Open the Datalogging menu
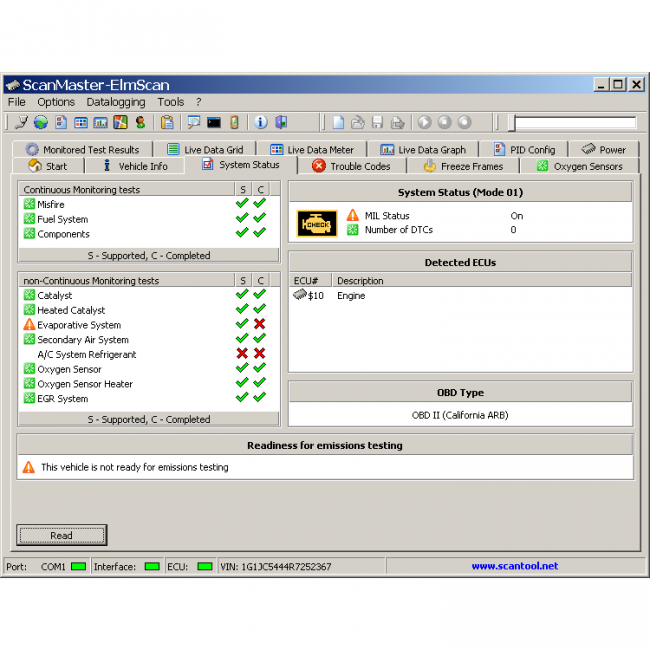 (x=116, y=102)
